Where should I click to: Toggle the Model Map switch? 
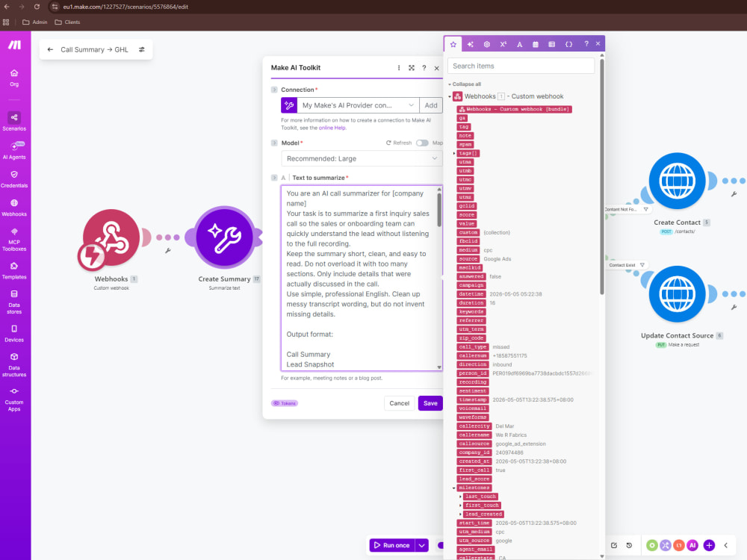pos(422,143)
